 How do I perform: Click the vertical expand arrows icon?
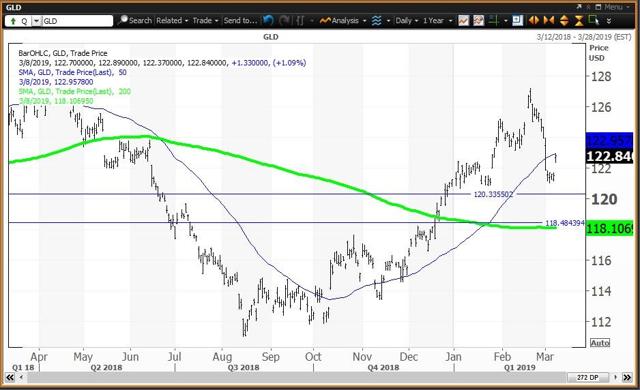(564, 20)
